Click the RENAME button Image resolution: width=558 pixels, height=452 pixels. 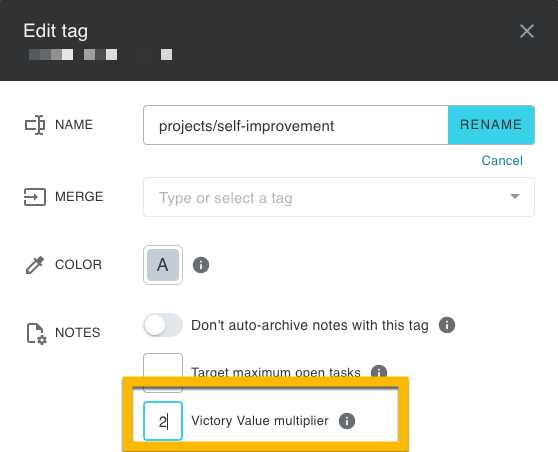[491, 125]
